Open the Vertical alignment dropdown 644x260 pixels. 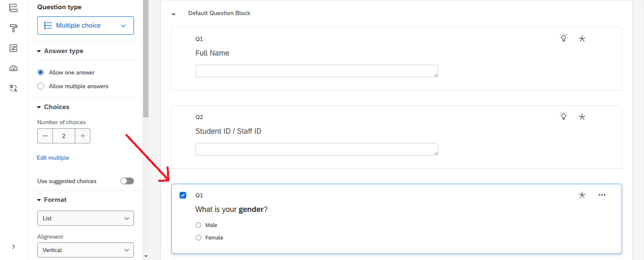coord(85,250)
